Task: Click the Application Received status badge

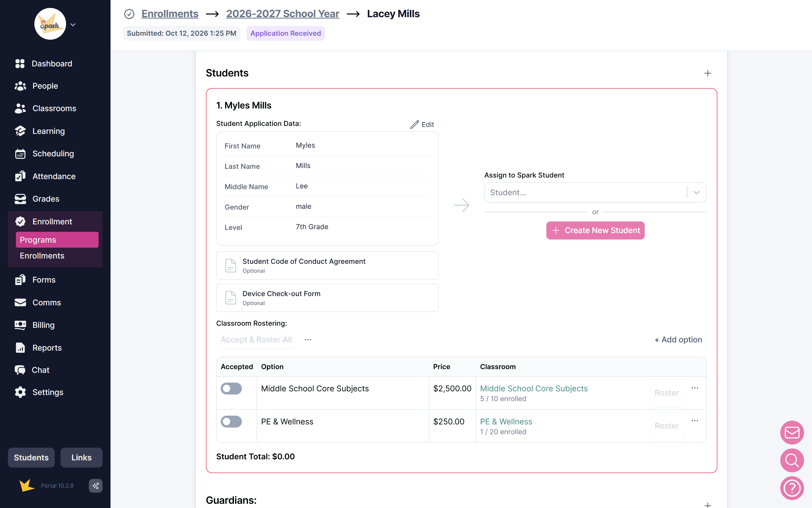Action: tap(285, 33)
